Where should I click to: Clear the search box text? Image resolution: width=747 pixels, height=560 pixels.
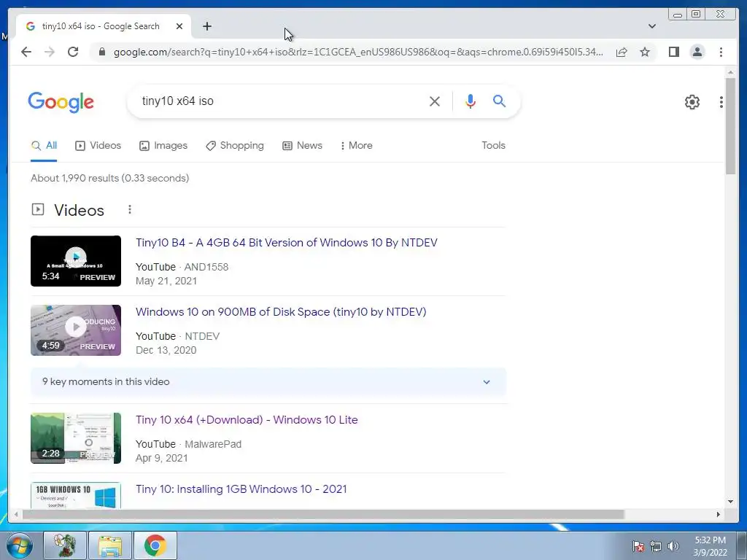click(x=435, y=101)
